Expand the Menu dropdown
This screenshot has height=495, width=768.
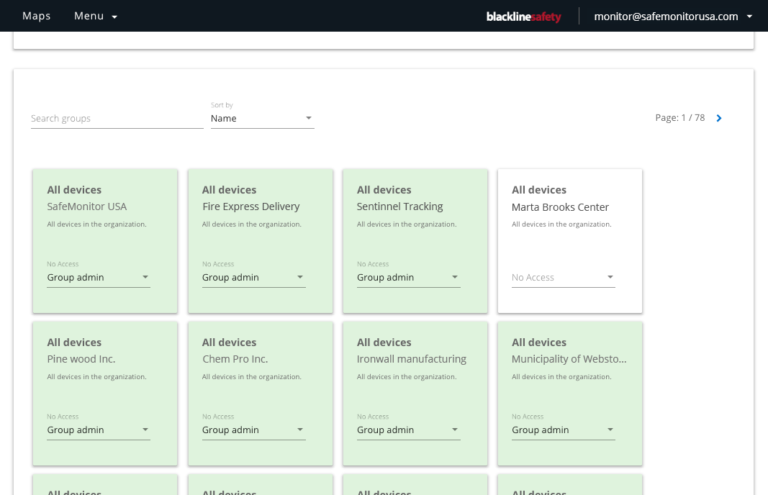pos(96,16)
